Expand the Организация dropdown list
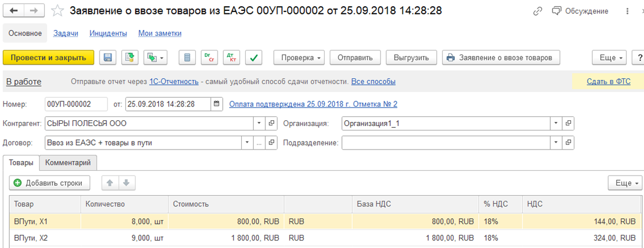Screen dimensions: 644x248 click(x=555, y=123)
